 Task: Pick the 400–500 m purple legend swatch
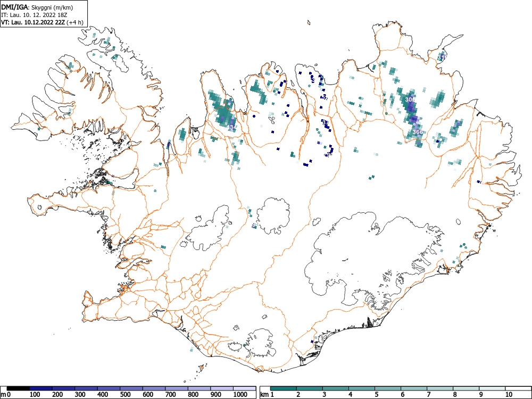pyautogui.click(x=109, y=388)
